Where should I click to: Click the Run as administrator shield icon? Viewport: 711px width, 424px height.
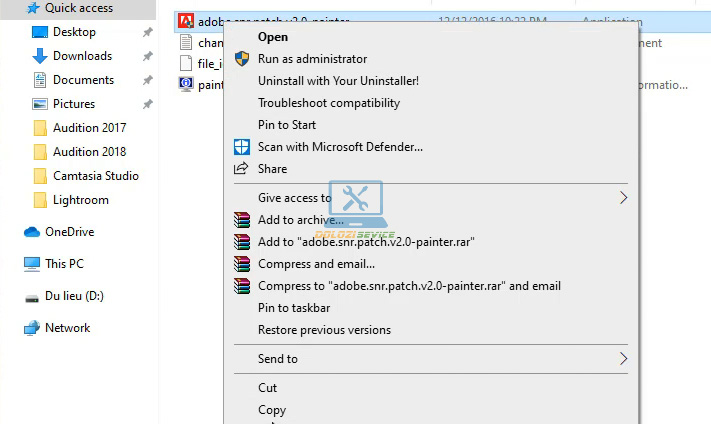tap(241, 59)
